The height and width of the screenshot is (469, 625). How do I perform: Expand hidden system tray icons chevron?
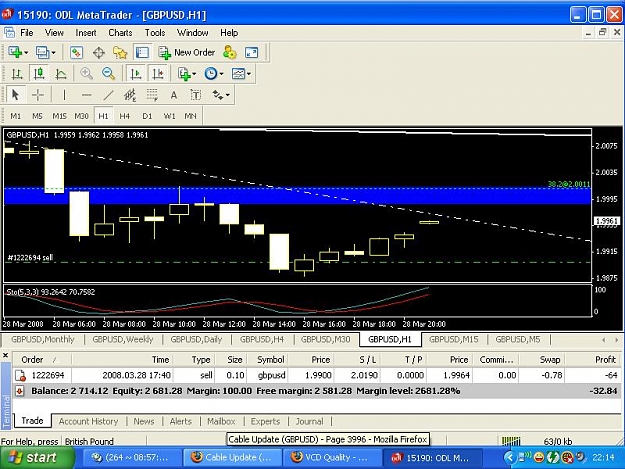tap(510, 457)
